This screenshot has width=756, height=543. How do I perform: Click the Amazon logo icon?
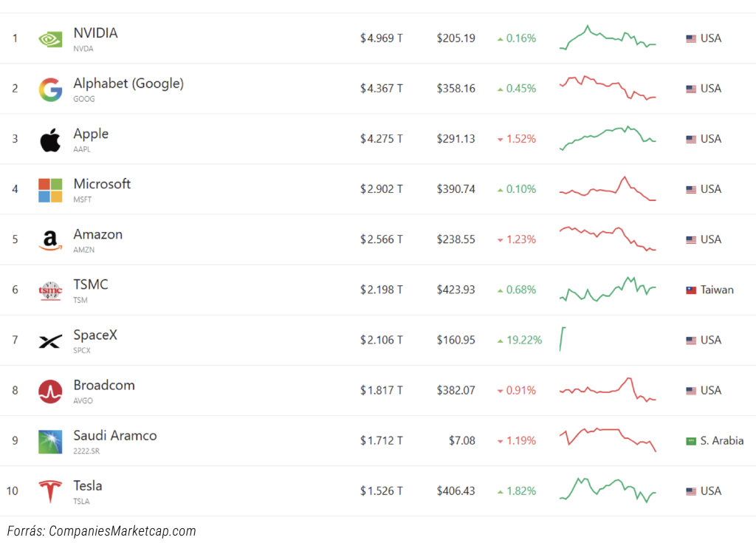click(x=50, y=240)
